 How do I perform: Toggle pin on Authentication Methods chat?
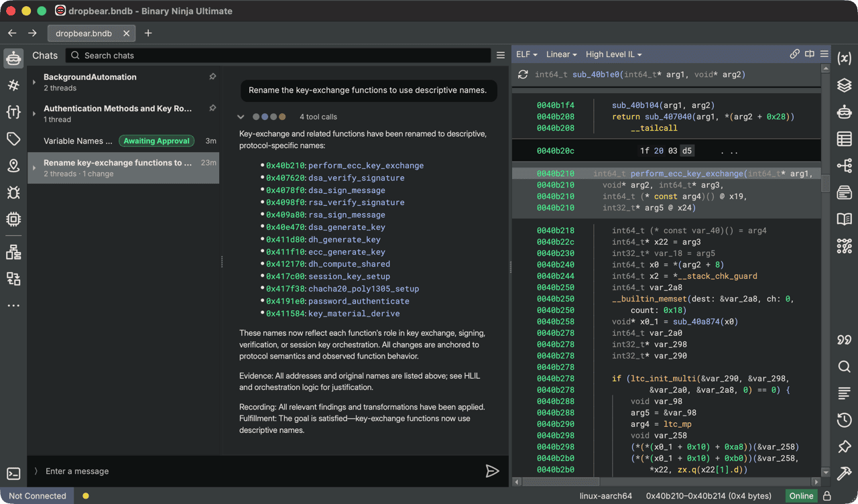click(212, 108)
